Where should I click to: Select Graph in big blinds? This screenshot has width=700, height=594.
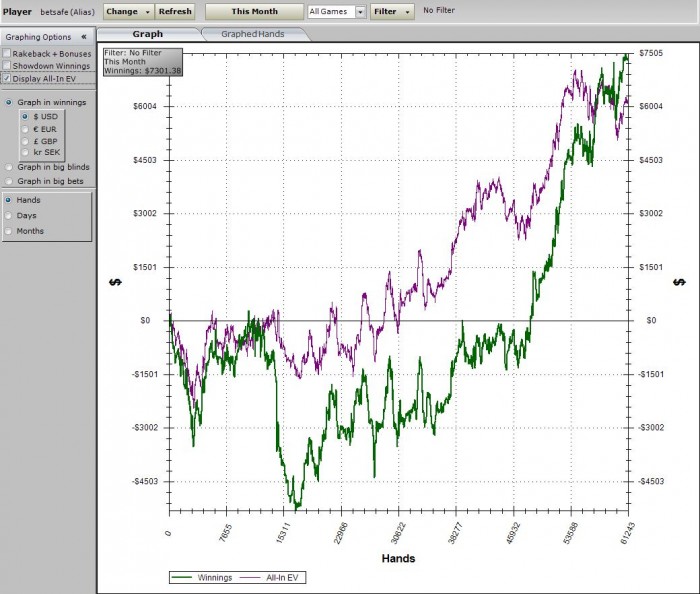click(8, 167)
